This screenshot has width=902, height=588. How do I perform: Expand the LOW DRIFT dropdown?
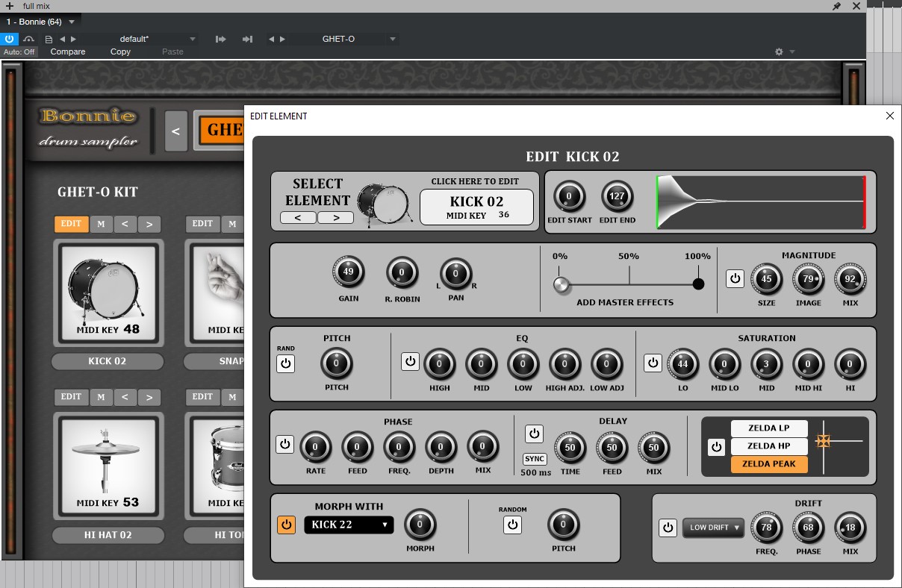coord(713,528)
